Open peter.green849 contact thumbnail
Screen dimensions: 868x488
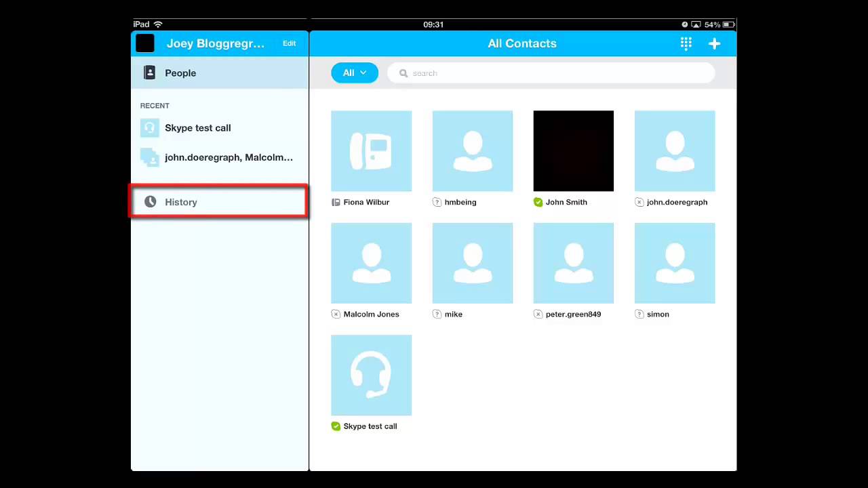(x=574, y=263)
